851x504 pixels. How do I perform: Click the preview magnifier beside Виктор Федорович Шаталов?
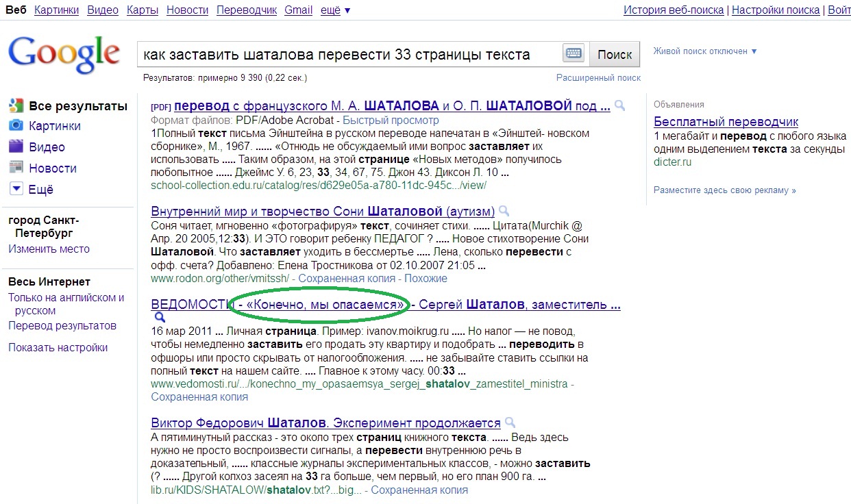(x=510, y=423)
